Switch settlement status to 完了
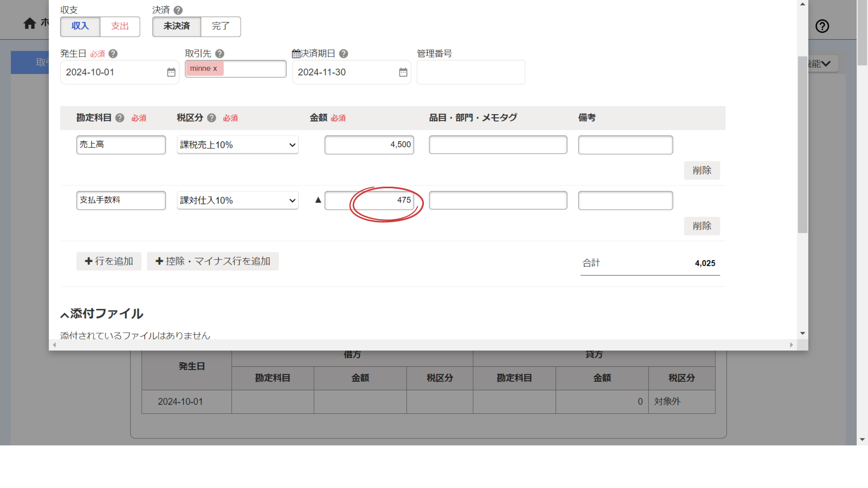The height and width of the screenshot is (488, 868). pyautogui.click(x=220, y=26)
